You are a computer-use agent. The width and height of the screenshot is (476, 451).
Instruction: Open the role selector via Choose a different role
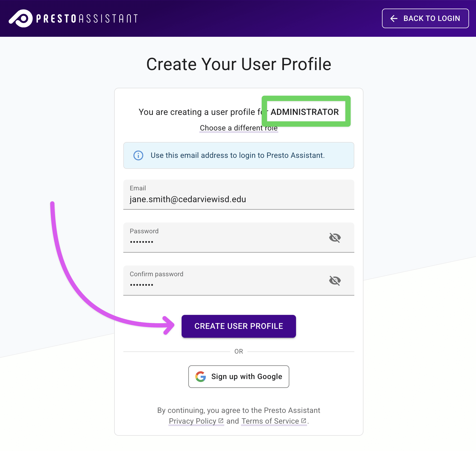tap(239, 128)
